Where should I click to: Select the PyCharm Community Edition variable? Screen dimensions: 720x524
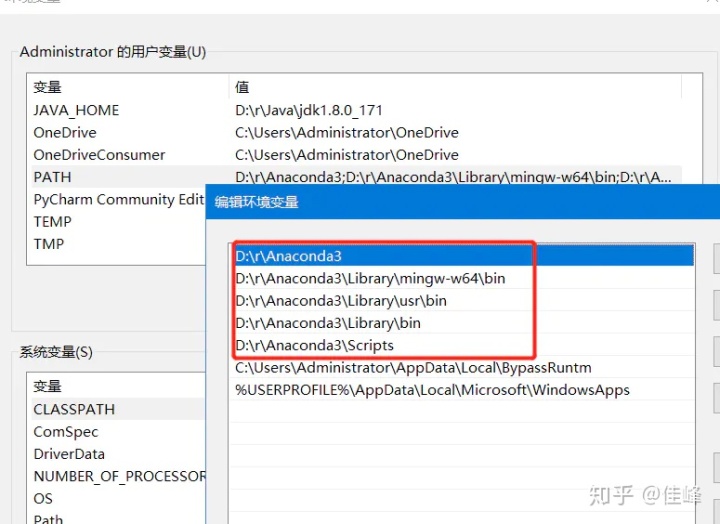pyautogui.click(x=119, y=199)
